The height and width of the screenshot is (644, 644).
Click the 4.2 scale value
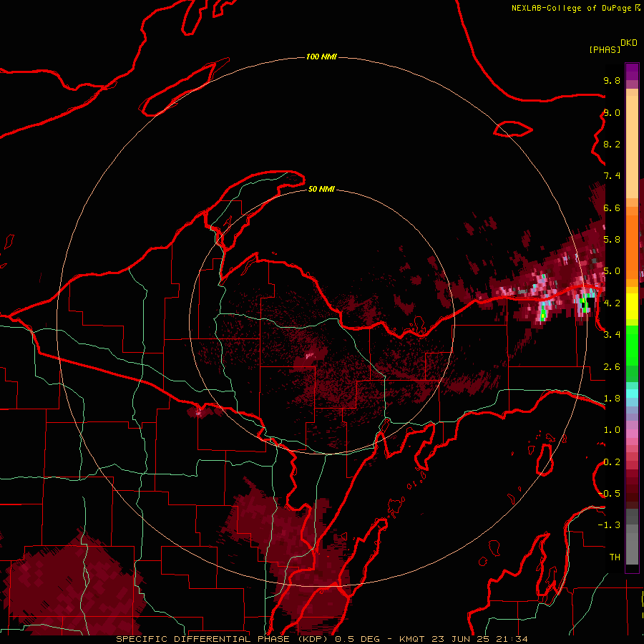tap(612, 303)
